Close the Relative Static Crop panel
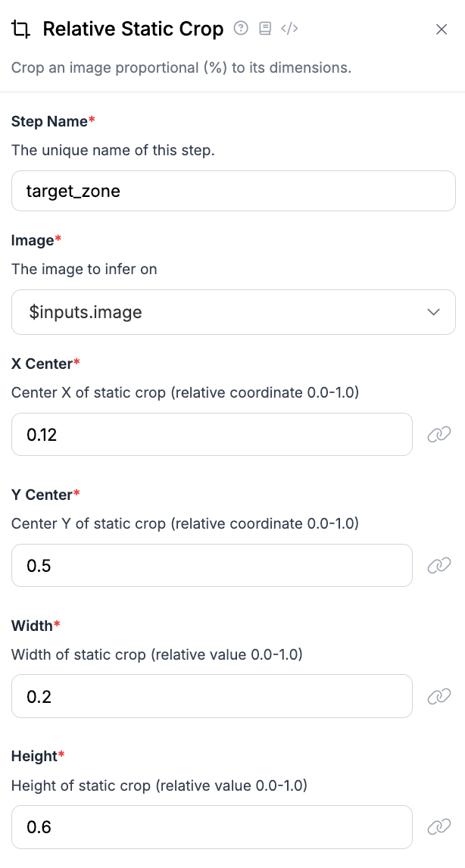Image resolution: width=465 pixels, height=868 pixels. pos(442,30)
